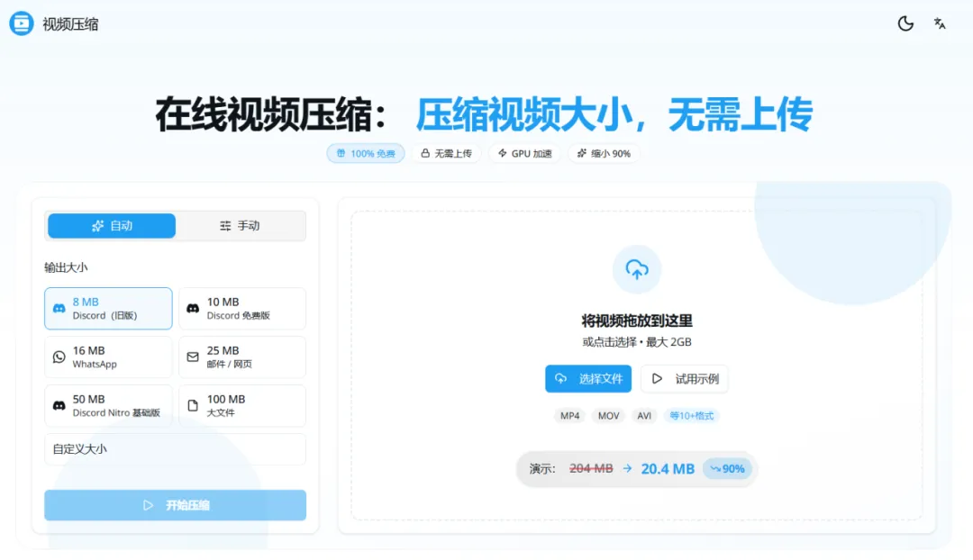The image size is (973, 560).
Task: Click the 视频压缩 site title
Action: point(70,24)
